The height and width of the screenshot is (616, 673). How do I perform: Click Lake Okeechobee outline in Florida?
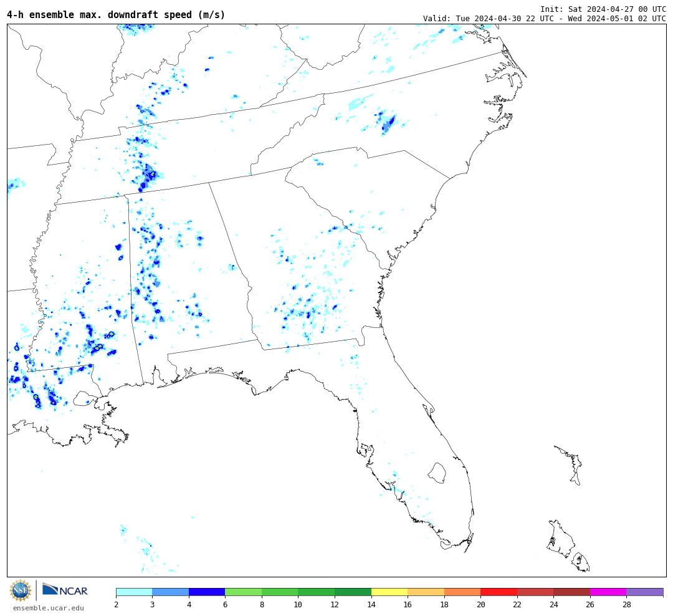pos(437,473)
